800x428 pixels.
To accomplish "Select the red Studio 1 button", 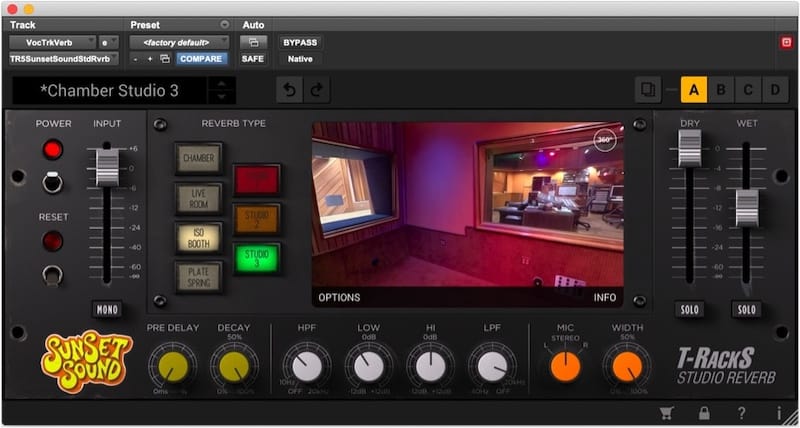I will 257,180.
